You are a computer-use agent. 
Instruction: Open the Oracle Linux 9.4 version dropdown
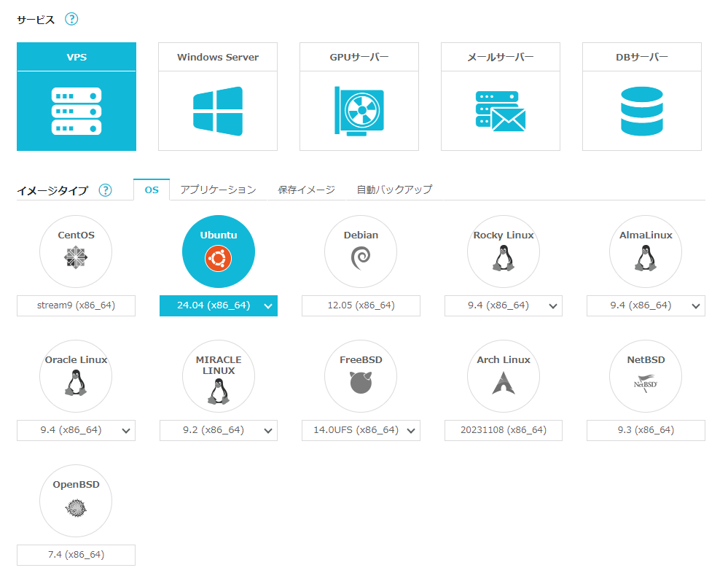(x=76, y=430)
